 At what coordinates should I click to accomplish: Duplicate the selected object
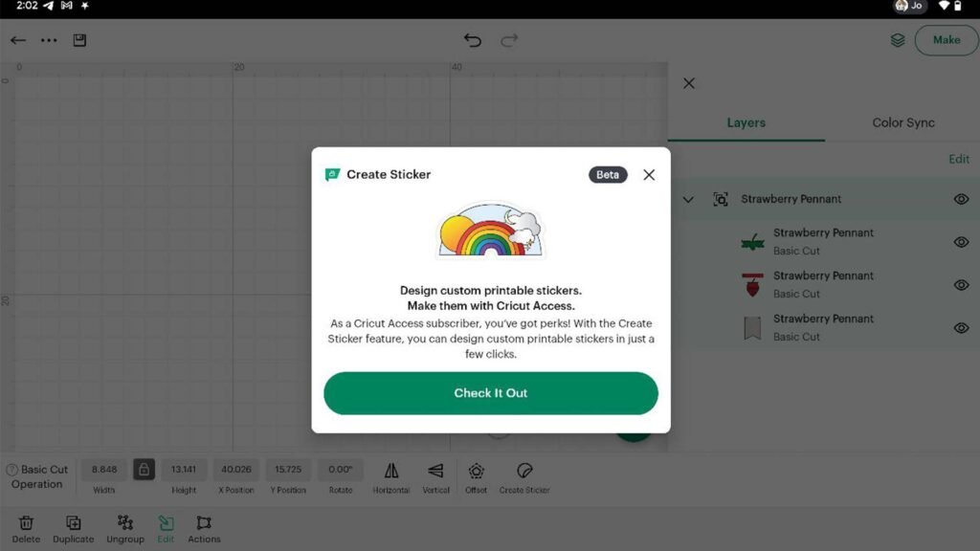[73, 529]
